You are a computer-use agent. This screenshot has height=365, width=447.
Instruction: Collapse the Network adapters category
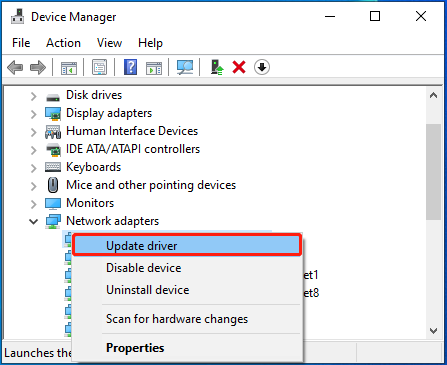(33, 221)
